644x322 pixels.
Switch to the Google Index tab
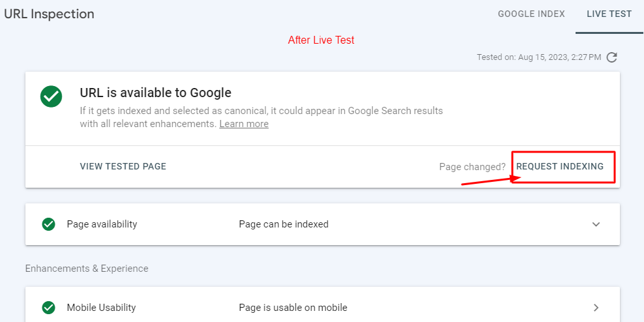(531, 14)
